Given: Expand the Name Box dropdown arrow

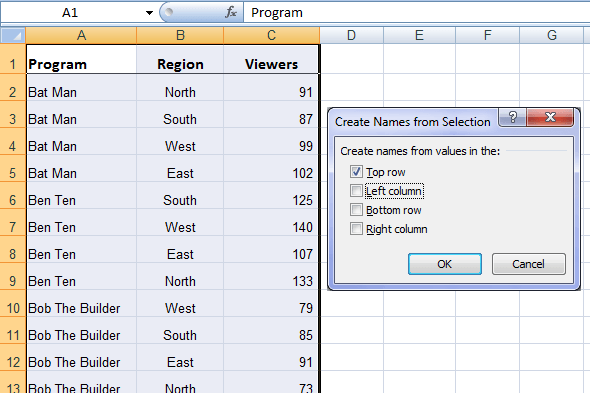Looking at the screenshot, I should [x=149, y=13].
